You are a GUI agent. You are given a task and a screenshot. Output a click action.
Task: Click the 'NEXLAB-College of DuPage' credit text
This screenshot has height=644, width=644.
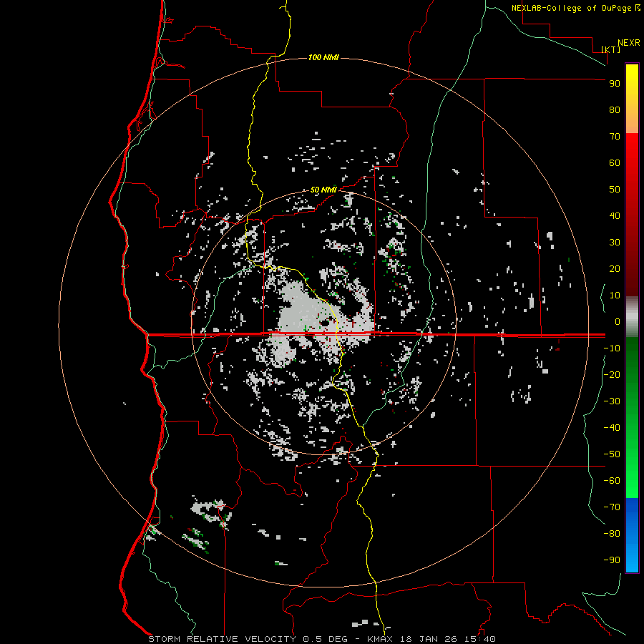click(572, 8)
